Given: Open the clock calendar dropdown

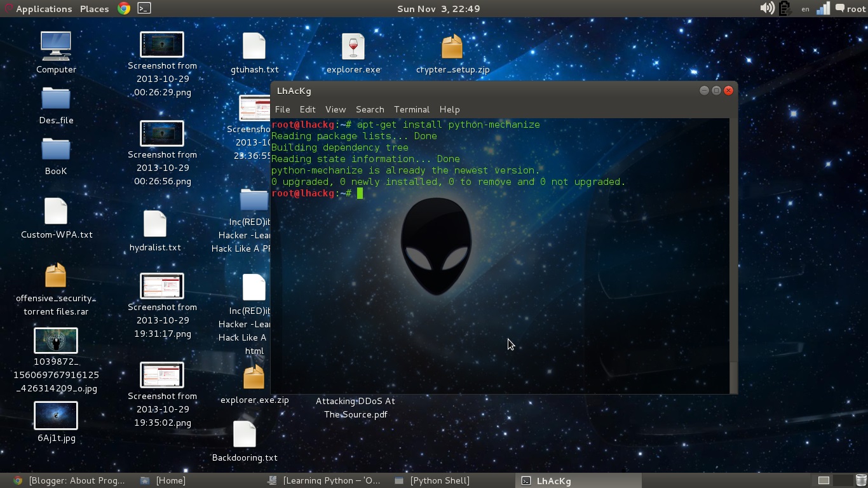Looking at the screenshot, I should 438,8.
